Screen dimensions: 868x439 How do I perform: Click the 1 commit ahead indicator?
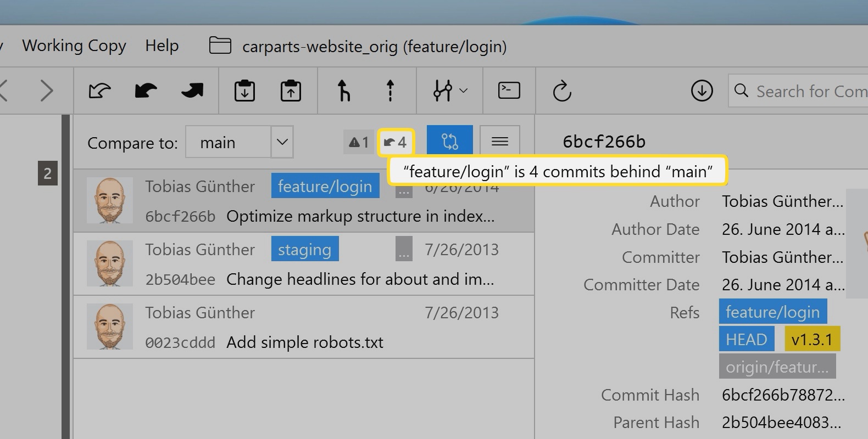359,143
